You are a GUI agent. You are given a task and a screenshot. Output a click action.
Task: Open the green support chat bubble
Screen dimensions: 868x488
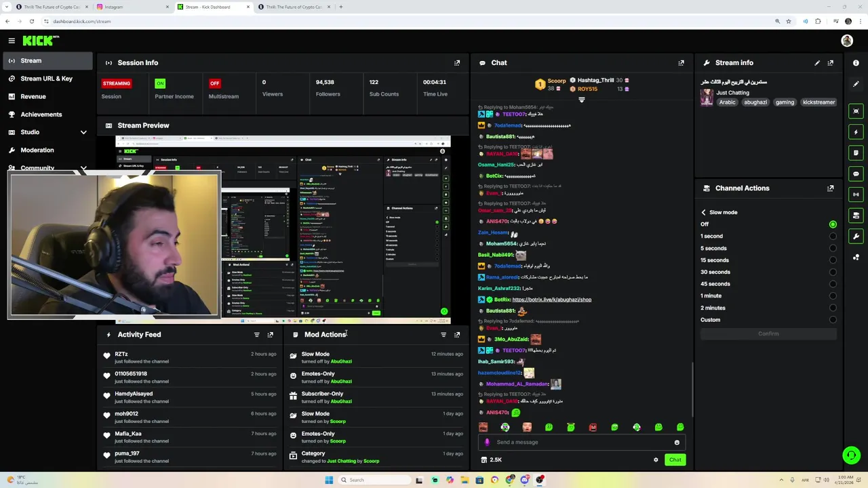[x=851, y=455]
